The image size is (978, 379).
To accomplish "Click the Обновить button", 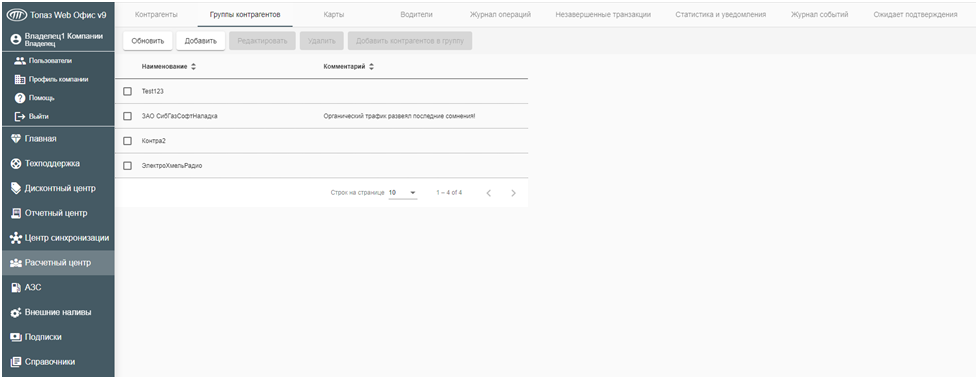I will [x=148, y=41].
